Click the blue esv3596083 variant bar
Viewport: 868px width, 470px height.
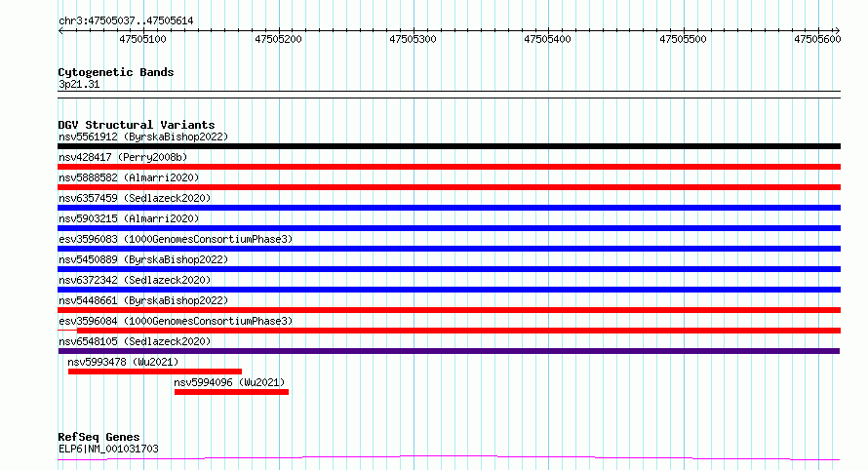[x=449, y=249]
